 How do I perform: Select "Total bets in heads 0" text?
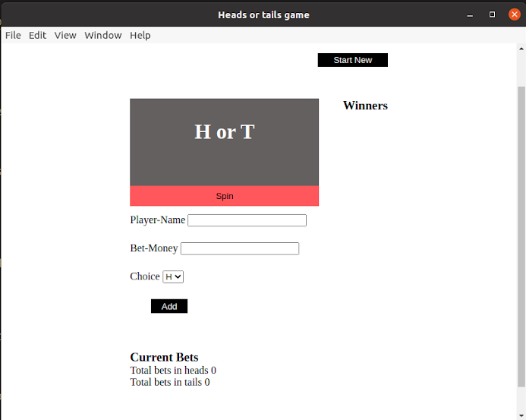[x=173, y=371]
